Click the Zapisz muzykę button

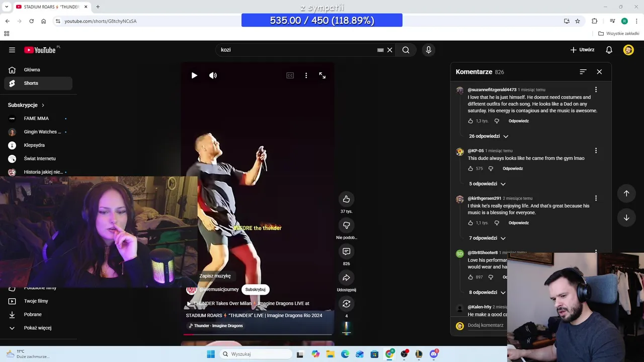[x=215, y=276]
